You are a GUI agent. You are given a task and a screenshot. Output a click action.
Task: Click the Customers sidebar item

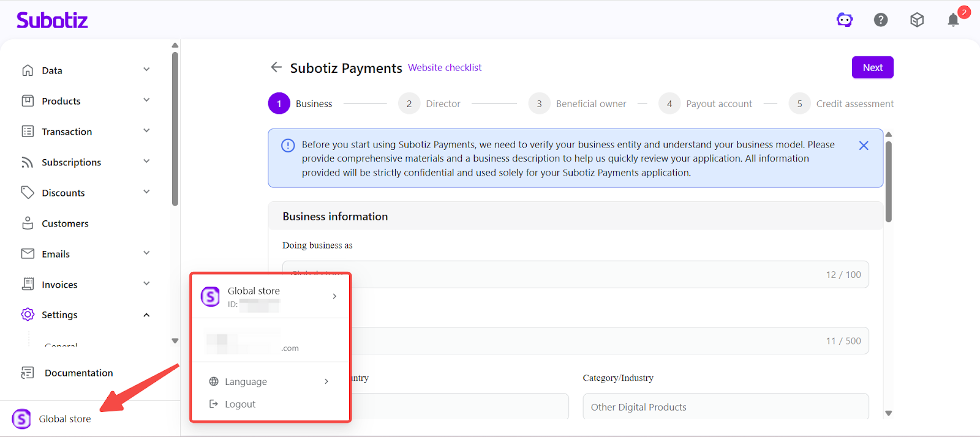[x=65, y=223]
